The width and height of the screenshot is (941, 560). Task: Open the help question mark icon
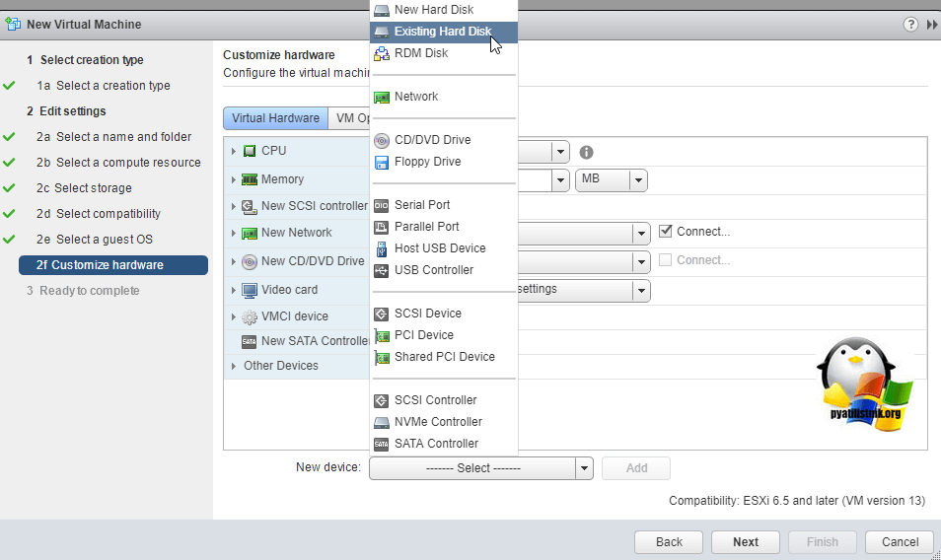pos(910,25)
